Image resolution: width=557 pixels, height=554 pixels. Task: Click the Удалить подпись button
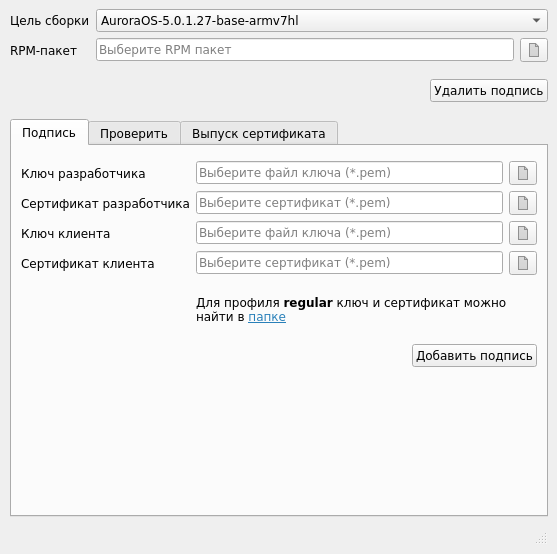pyautogui.click(x=488, y=91)
